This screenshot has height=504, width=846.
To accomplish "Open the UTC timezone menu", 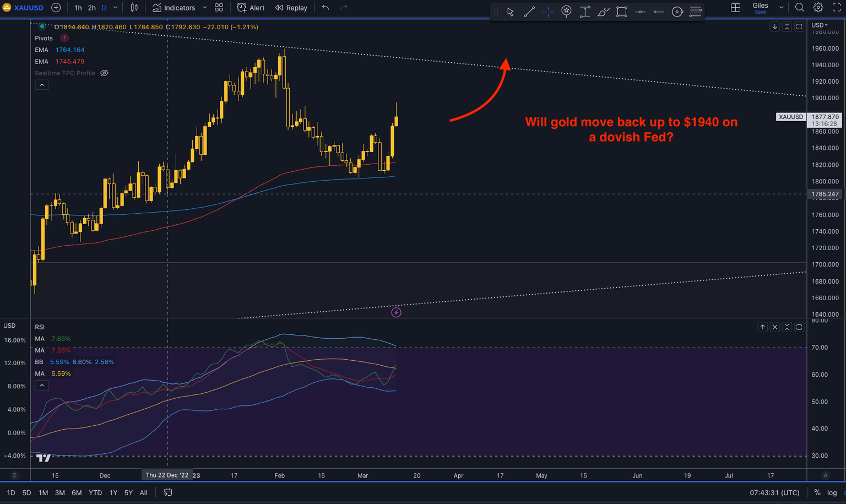I will pyautogui.click(x=774, y=492).
